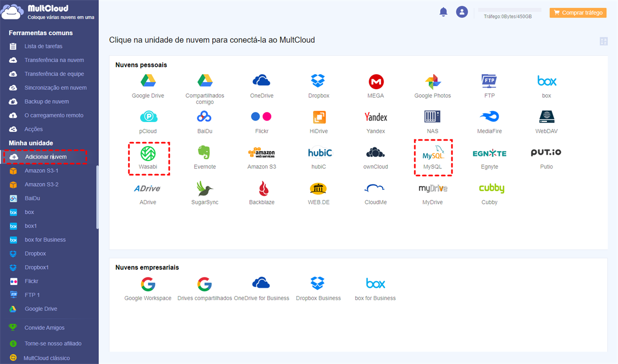Viewport: 618px width, 364px height.
Task: Connect OneDrive for Business
Action: pos(261,283)
